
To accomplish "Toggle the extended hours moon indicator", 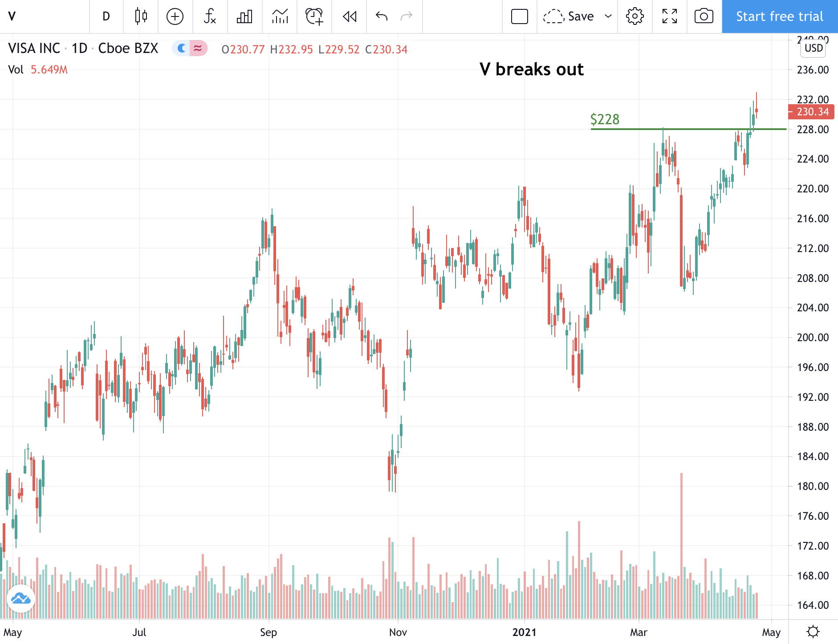I will 181,48.
